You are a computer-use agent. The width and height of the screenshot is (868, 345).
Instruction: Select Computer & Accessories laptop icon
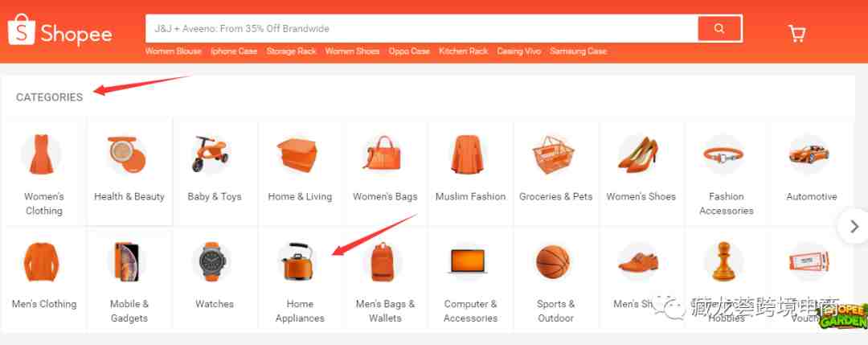click(467, 261)
